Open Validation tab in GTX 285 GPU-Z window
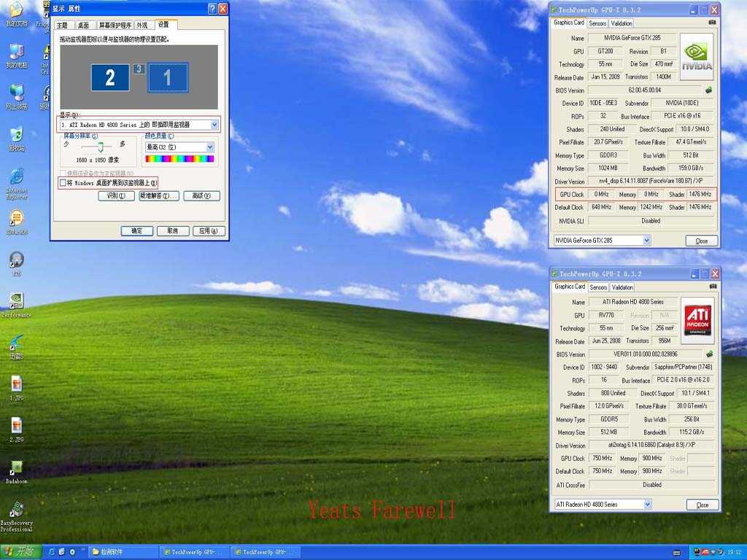Viewport: 747px width, 560px height. (622, 23)
